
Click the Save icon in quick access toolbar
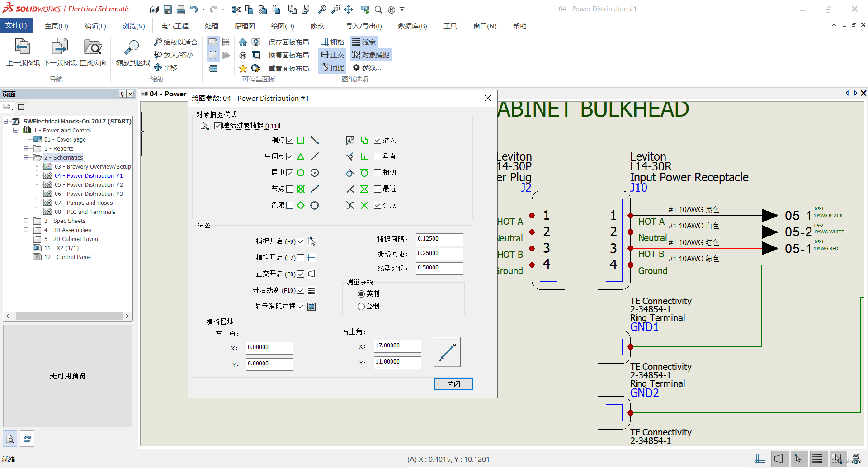168,9
